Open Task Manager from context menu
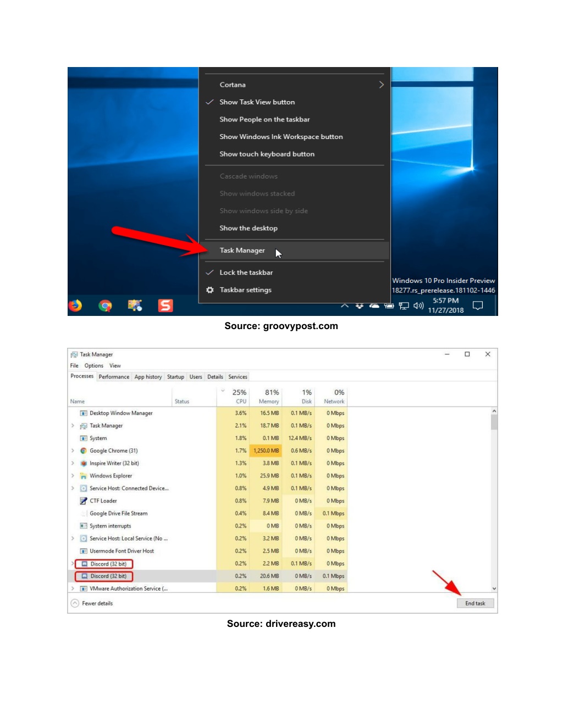 point(294,251)
